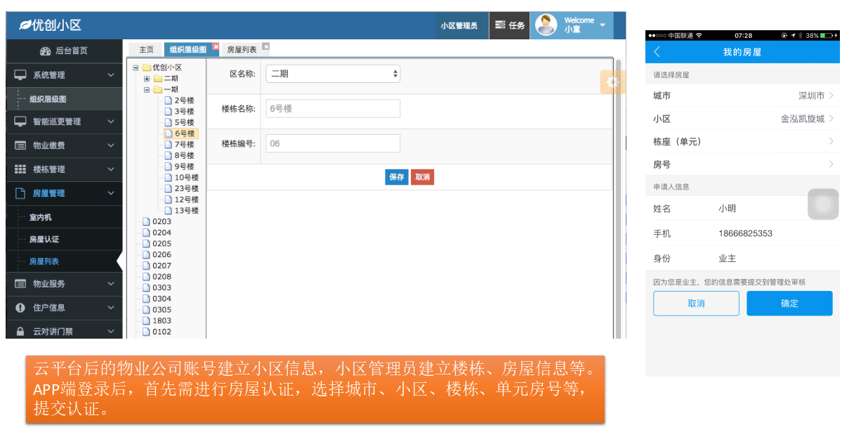Tap the 城市 row showing 深圳市

[742, 96]
